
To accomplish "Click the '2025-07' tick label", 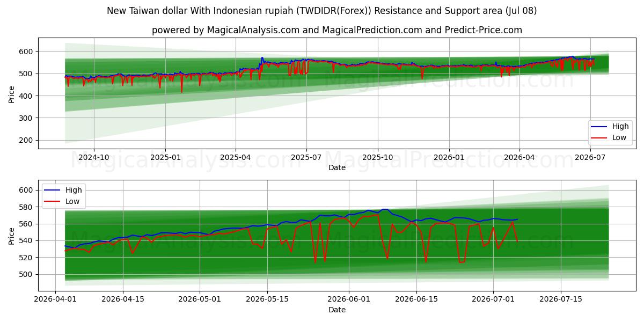I will [x=306, y=157].
